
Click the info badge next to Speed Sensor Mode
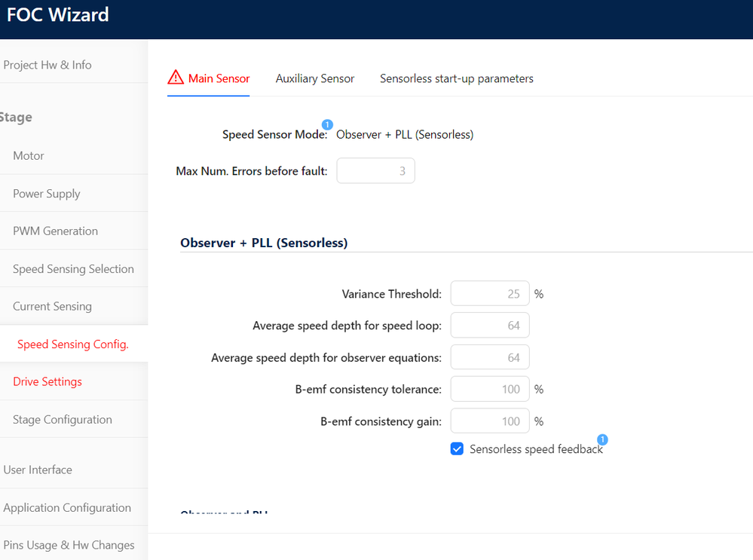coord(327,124)
